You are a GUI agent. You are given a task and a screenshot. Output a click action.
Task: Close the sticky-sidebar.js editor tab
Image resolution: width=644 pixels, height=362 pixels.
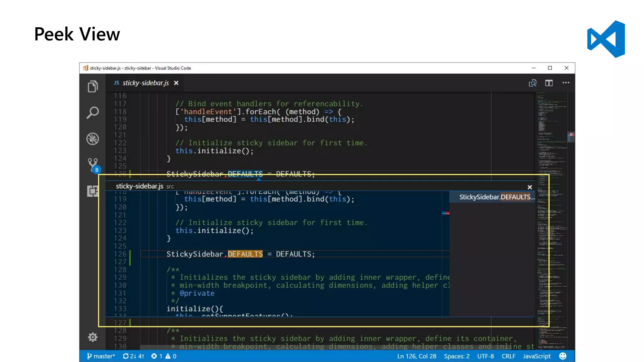176,83
